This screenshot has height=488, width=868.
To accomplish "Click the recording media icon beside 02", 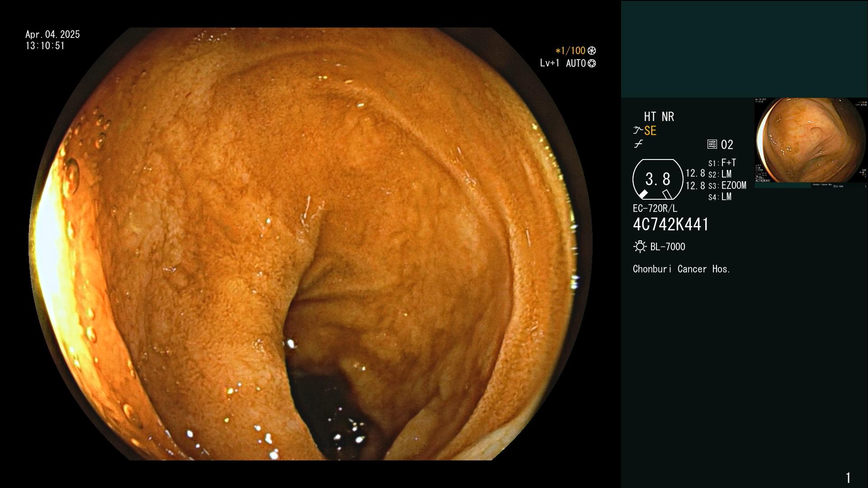I will 712,145.
